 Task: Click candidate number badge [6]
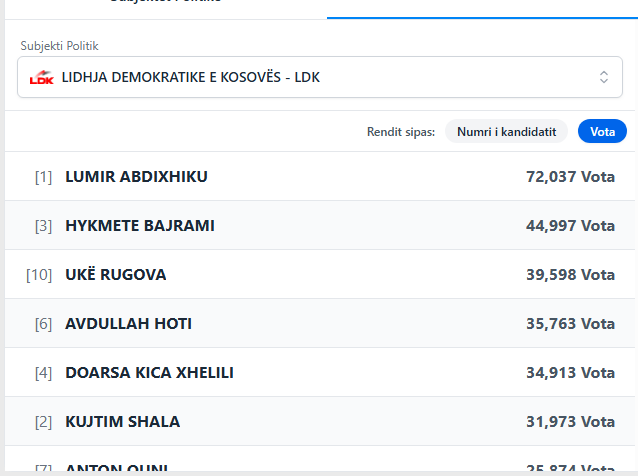(43, 324)
